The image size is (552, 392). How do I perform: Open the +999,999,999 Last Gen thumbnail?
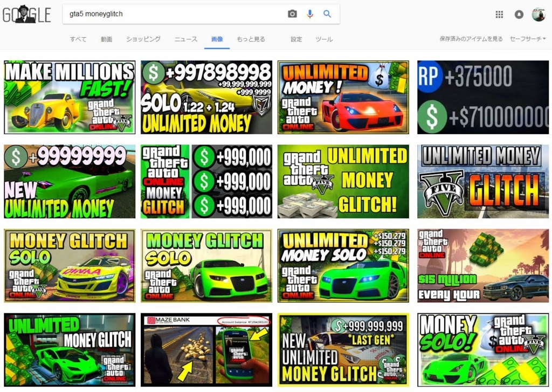pos(343,350)
